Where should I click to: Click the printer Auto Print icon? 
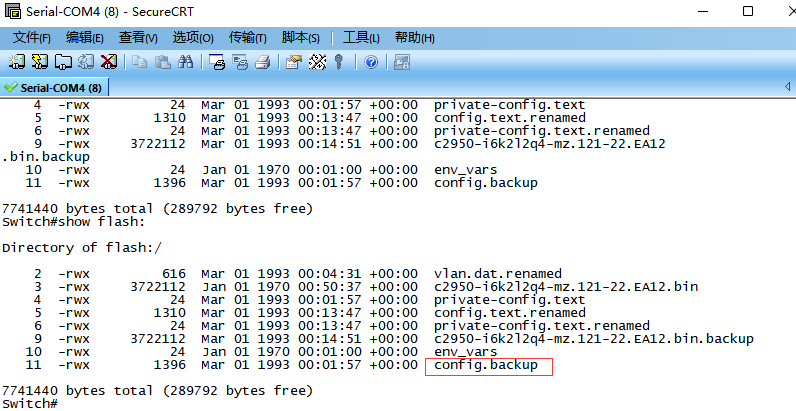click(262, 62)
